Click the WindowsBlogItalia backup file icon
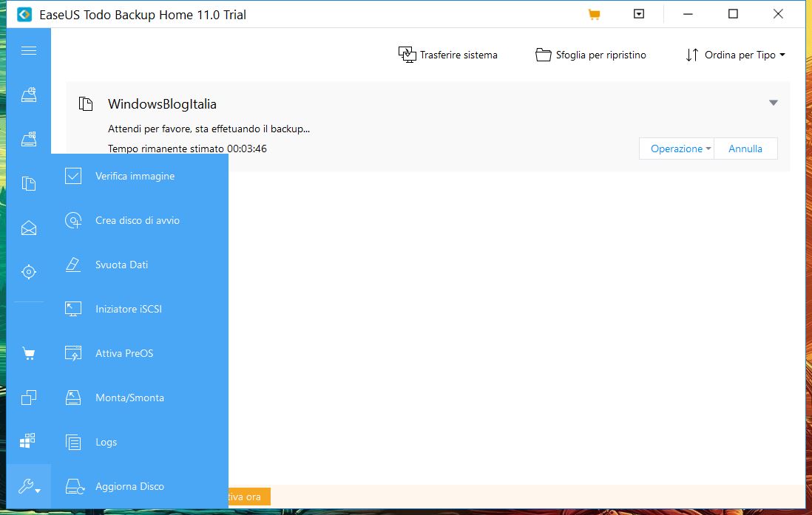 click(86, 104)
